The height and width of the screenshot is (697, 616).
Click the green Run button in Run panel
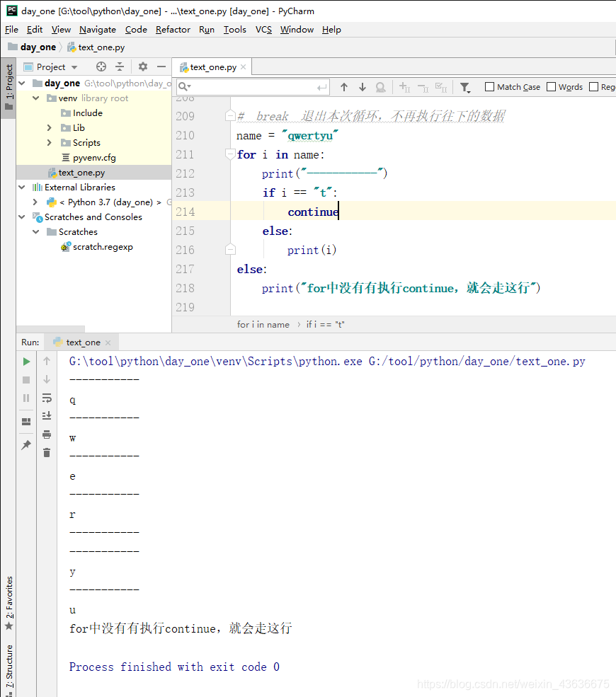coord(26,362)
